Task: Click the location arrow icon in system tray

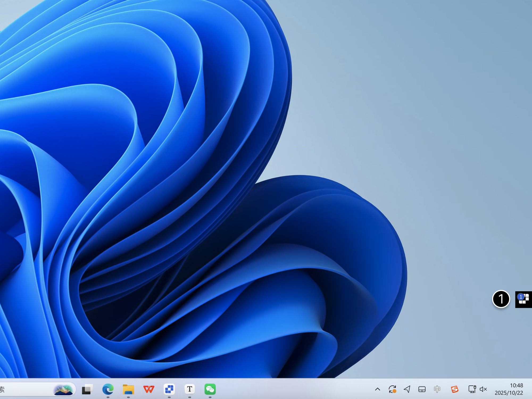Action: [407, 389]
